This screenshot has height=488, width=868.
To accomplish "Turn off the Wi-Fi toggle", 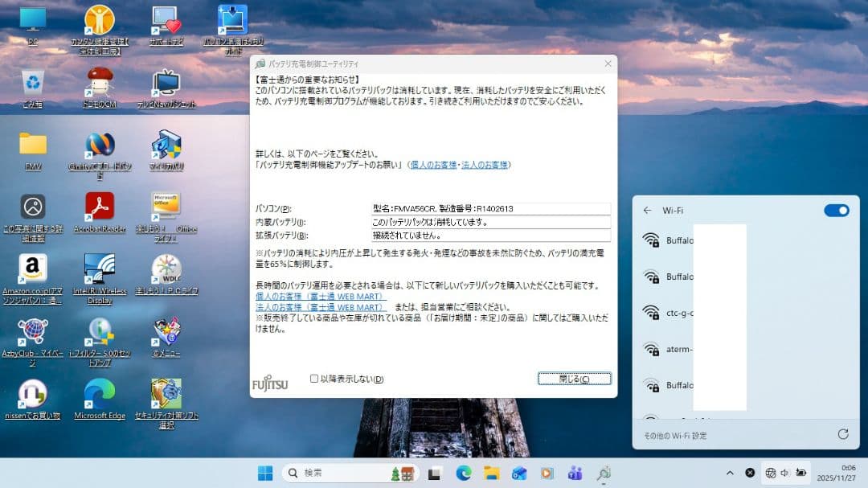I will pyautogui.click(x=837, y=210).
